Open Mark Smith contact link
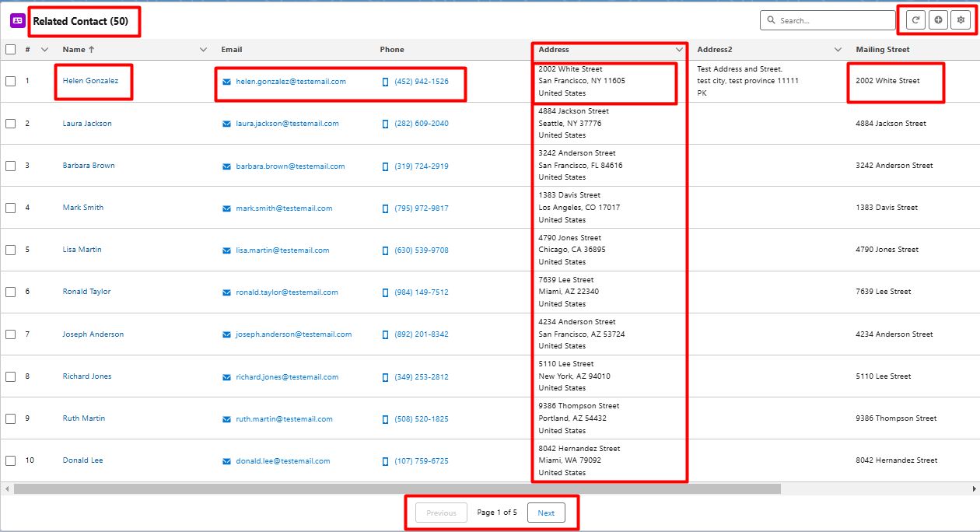The height and width of the screenshot is (532, 980). point(83,208)
